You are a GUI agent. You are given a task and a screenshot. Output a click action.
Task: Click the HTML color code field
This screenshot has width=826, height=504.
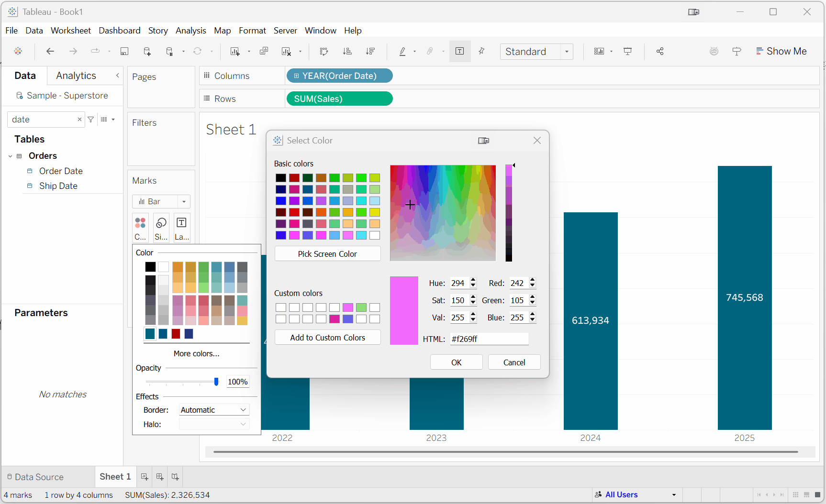coord(489,339)
